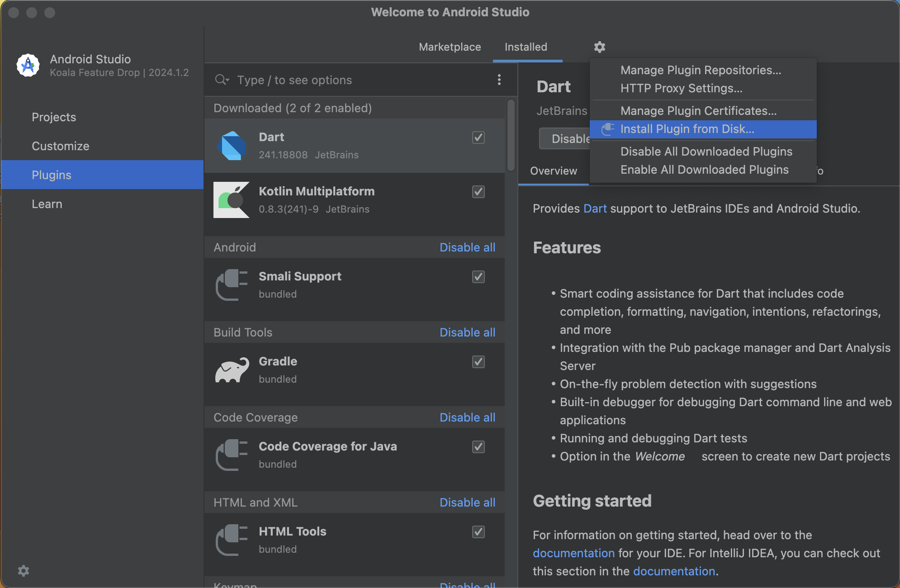This screenshot has height=588, width=900.
Task: Click the Kotlin Multiplatform plugin icon
Action: 232,200
